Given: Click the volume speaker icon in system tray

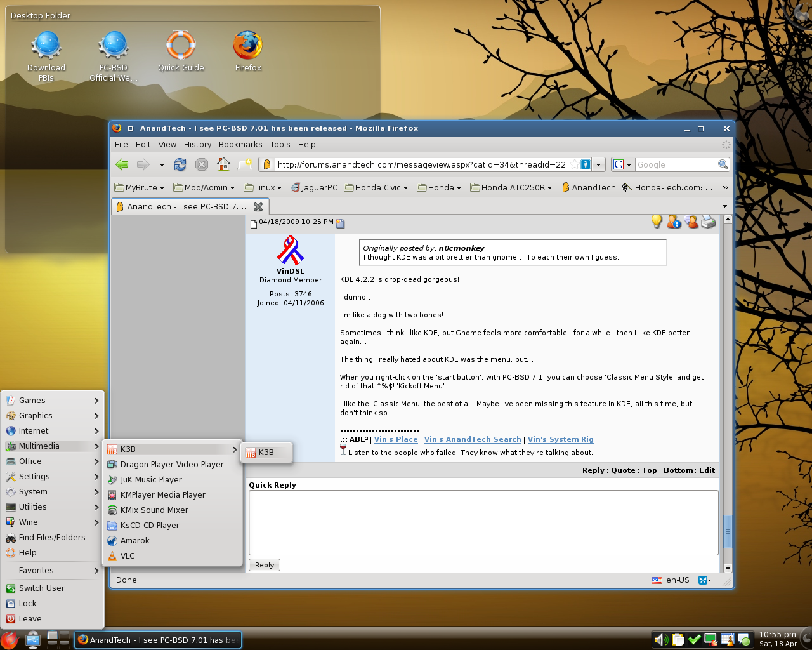Looking at the screenshot, I should [x=660, y=639].
